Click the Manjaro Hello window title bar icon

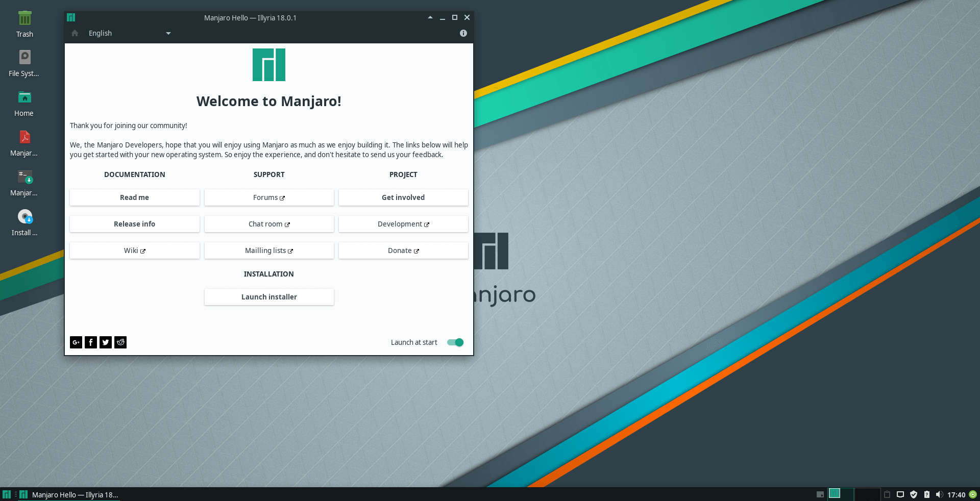click(x=71, y=17)
